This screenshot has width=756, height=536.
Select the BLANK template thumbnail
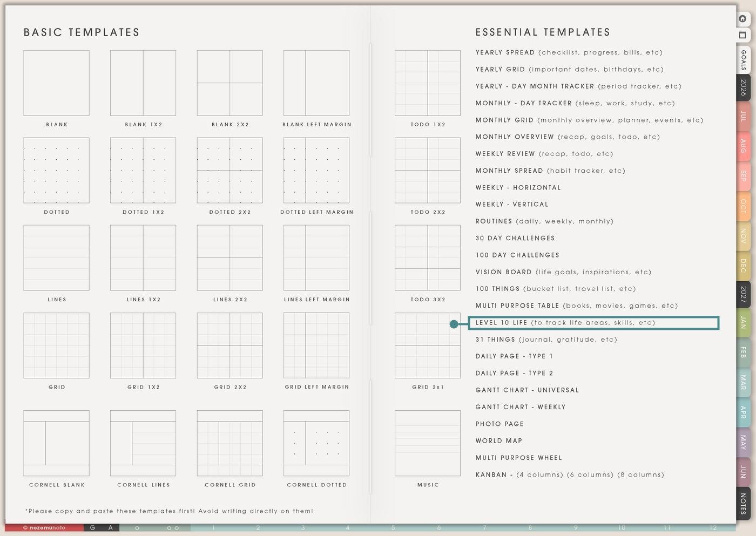(57, 83)
